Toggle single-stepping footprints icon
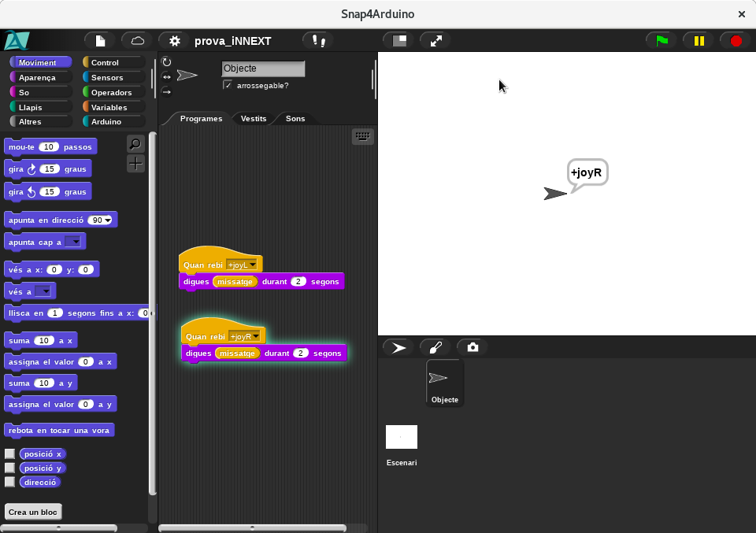 (x=319, y=41)
